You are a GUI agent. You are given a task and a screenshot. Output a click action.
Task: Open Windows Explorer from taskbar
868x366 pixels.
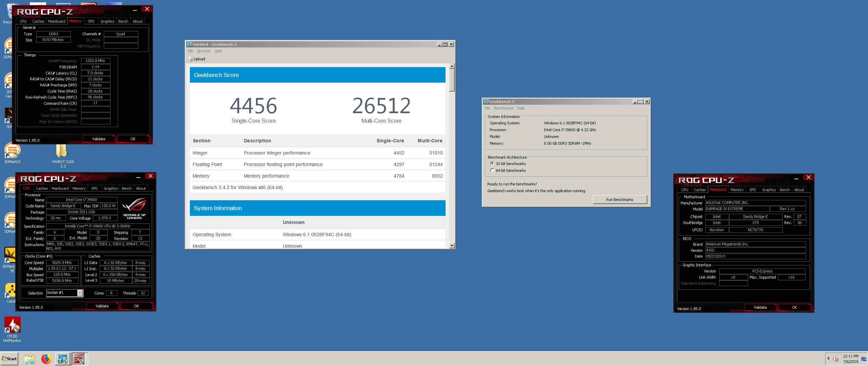pos(29,359)
